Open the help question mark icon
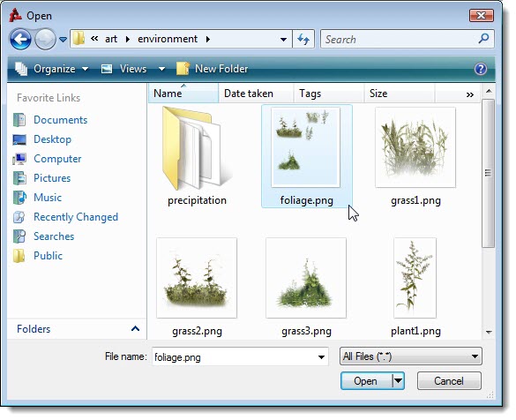Image resolution: width=516 pixels, height=420 pixels. (481, 69)
